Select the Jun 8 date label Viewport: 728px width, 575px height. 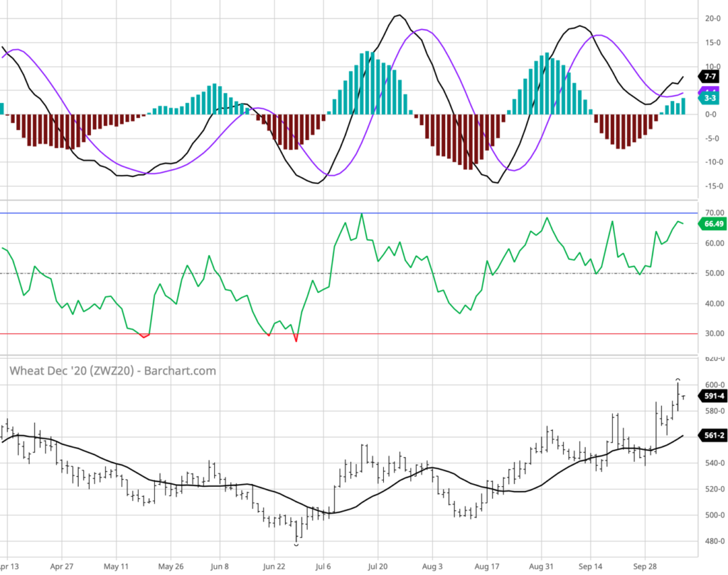pyautogui.click(x=218, y=567)
